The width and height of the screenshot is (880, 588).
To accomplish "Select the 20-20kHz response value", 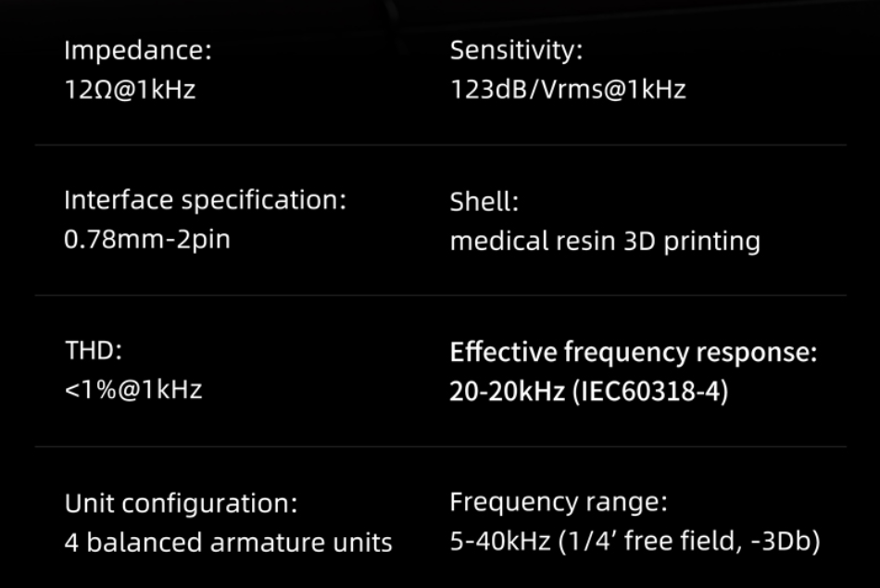I will 507,392.
